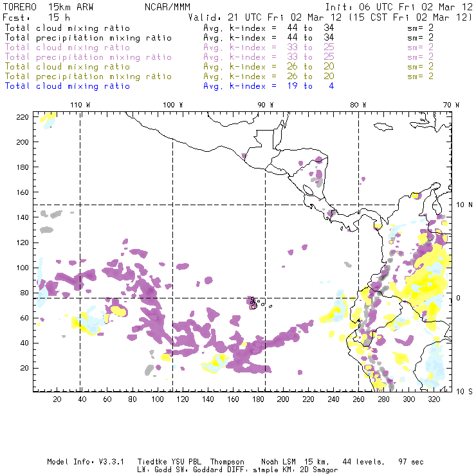Screen dimensions: 476x476
Task: Click the 90 W longitude label
Action: point(266,105)
